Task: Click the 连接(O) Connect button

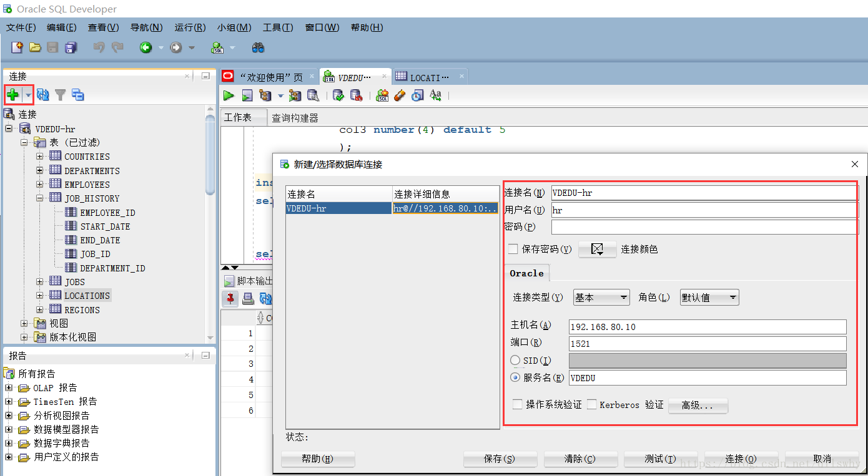Action: coord(741,459)
